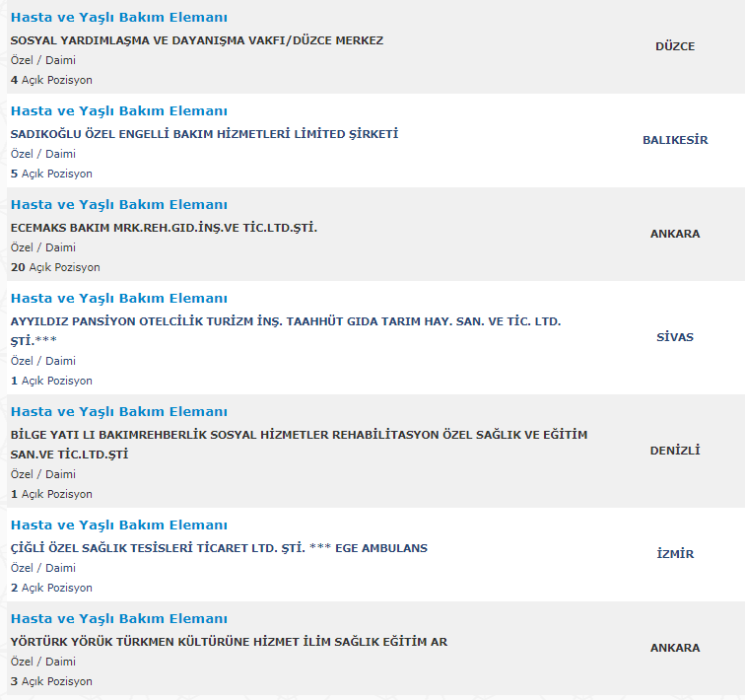Click the 20 Açık Pozisyon text
The image size is (745, 700).
tap(55, 267)
